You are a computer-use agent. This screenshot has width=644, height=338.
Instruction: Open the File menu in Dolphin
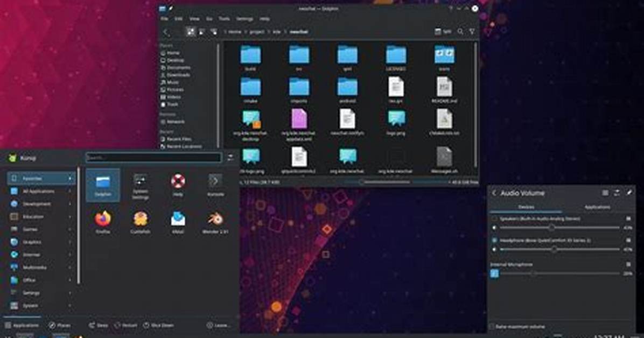coord(164,19)
